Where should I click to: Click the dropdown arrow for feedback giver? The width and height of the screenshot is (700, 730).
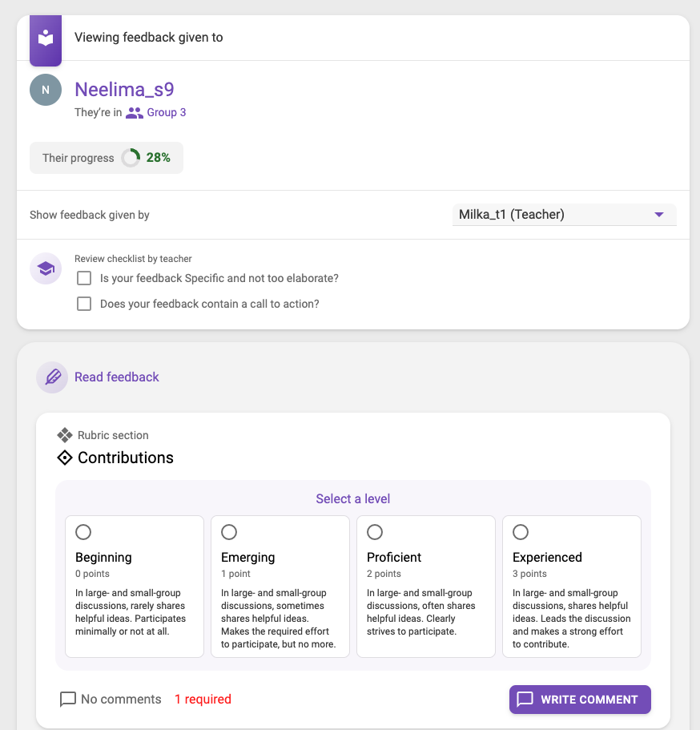[x=659, y=215]
